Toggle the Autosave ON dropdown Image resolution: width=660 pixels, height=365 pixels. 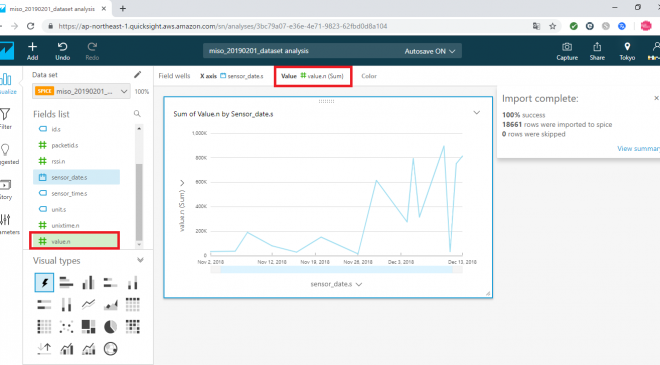pyautogui.click(x=430, y=51)
